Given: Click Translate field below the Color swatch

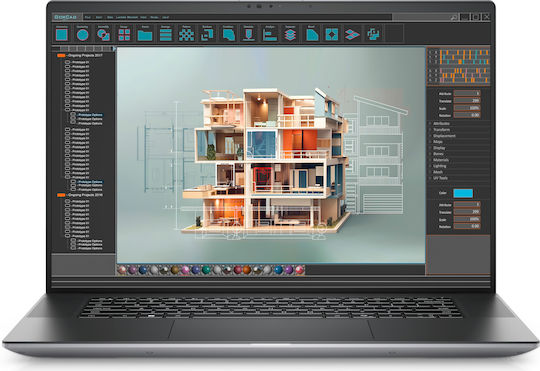Looking at the screenshot, I should pos(467,212).
